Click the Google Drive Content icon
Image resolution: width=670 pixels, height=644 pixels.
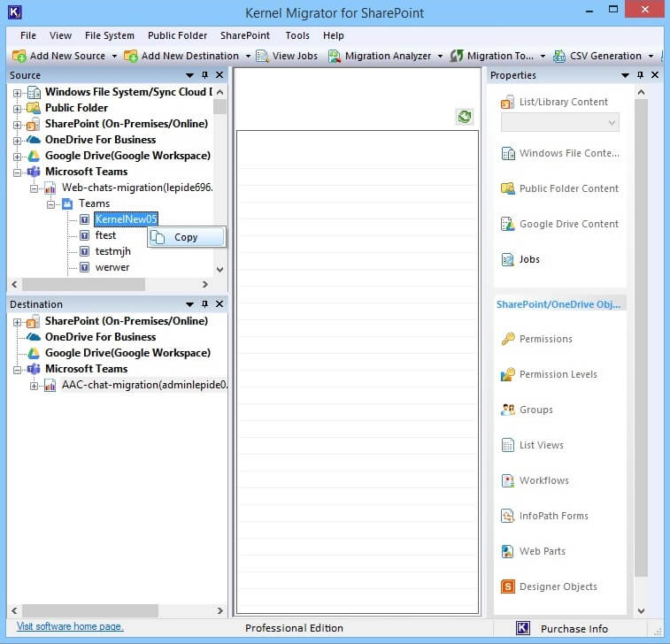click(x=508, y=224)
